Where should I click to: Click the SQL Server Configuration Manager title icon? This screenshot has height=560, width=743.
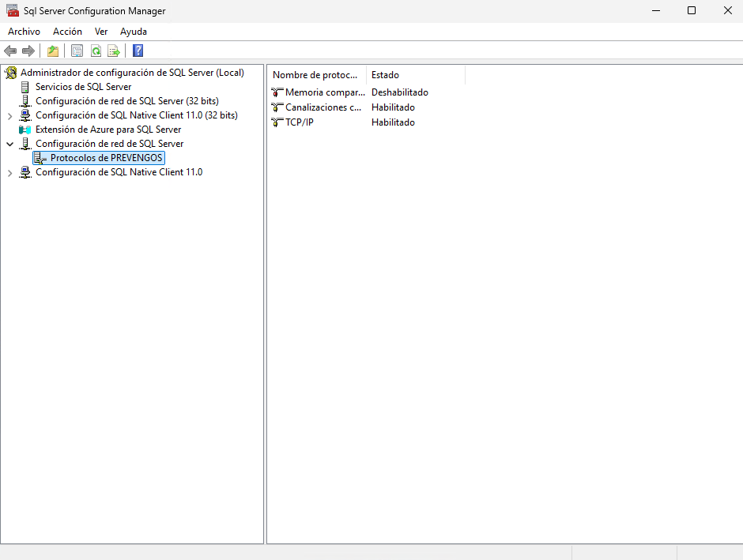point(13,10)
